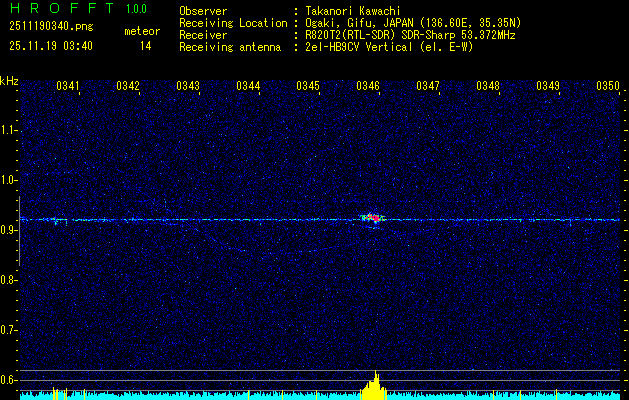629x400 pixels.
Task: Click the tall yellow power peak
Action: pyautogui.click(x=375, y=385)
